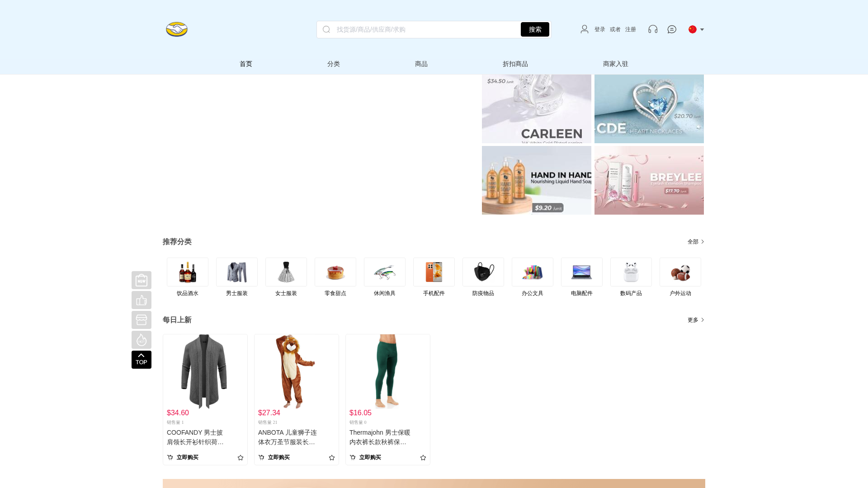Click the China flag language icon

(693, 29)
